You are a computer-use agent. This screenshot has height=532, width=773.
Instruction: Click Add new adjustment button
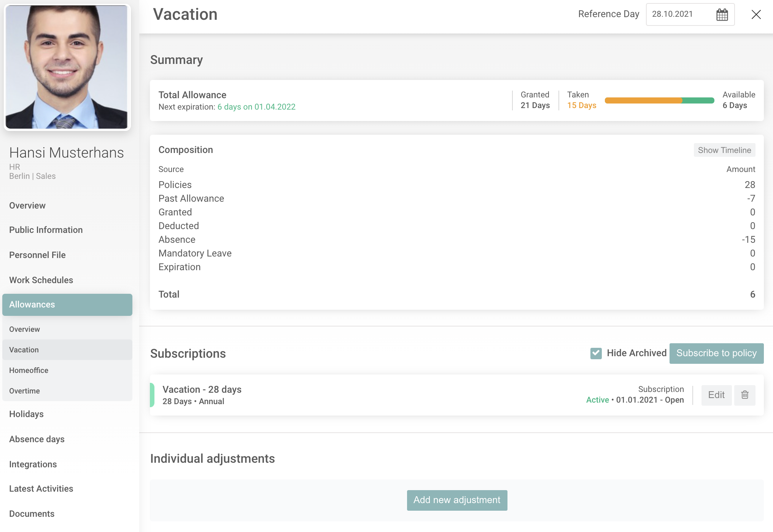pos(456,500)
